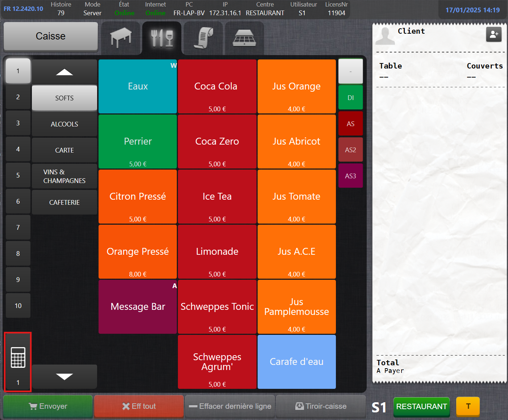The image size is (508, 420).
Task: Add a client with the person-plus icon
Action: coord(494,34)
